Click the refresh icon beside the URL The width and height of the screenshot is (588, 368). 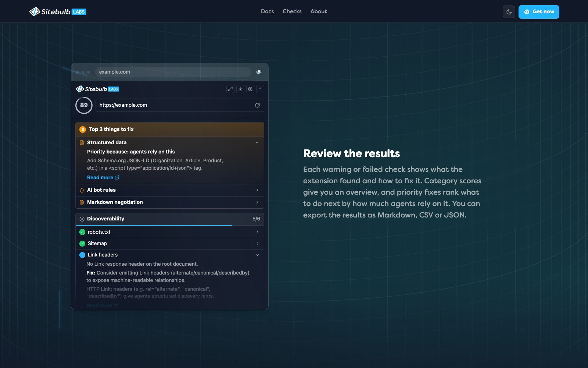pos(257,105)
